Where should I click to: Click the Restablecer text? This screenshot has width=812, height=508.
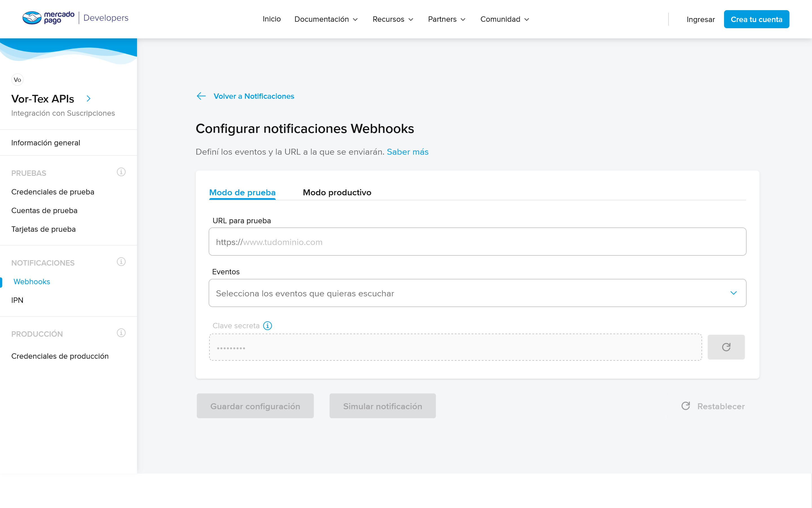[721, 406]
